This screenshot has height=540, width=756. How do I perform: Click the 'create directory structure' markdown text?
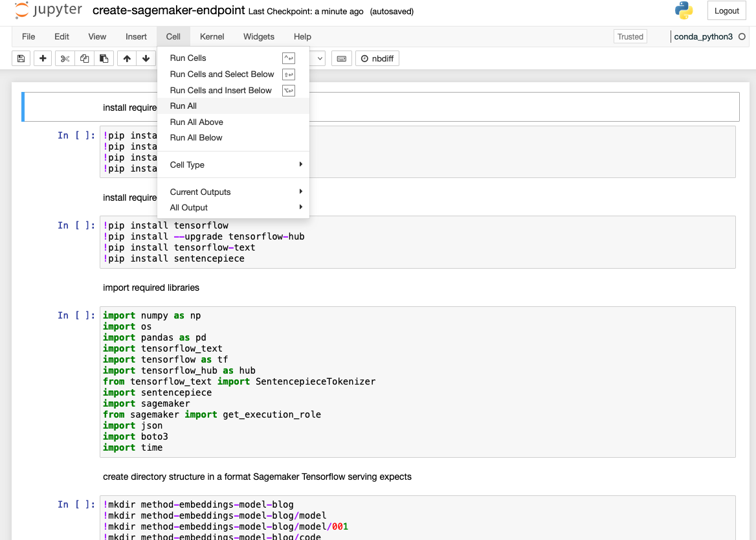[257, 477]
